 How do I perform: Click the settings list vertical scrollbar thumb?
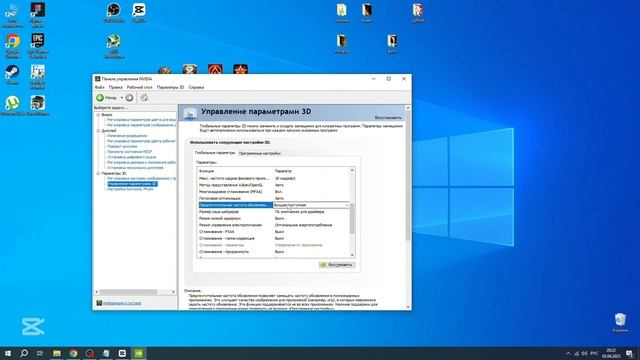coord(352,218)
